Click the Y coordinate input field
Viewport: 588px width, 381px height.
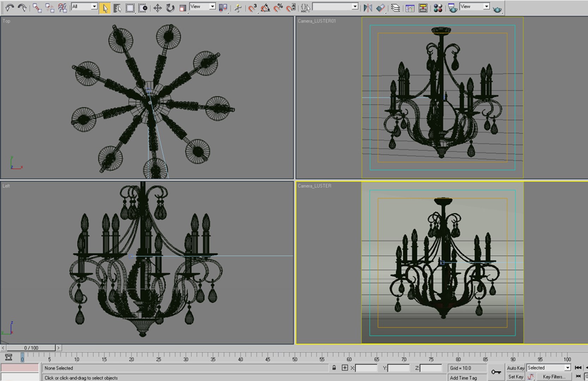pyautogui.click(x=399, y=368)
